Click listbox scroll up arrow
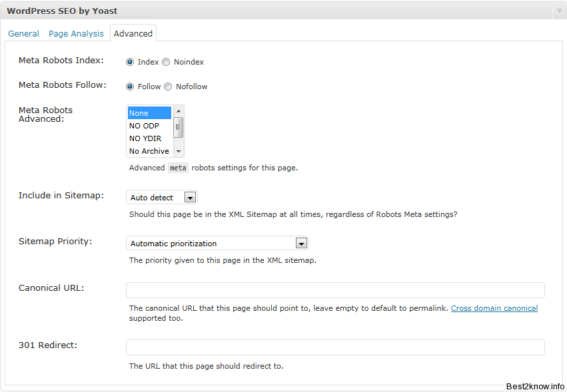Viewport: 567px width, 392px height. tap(179, 111)
